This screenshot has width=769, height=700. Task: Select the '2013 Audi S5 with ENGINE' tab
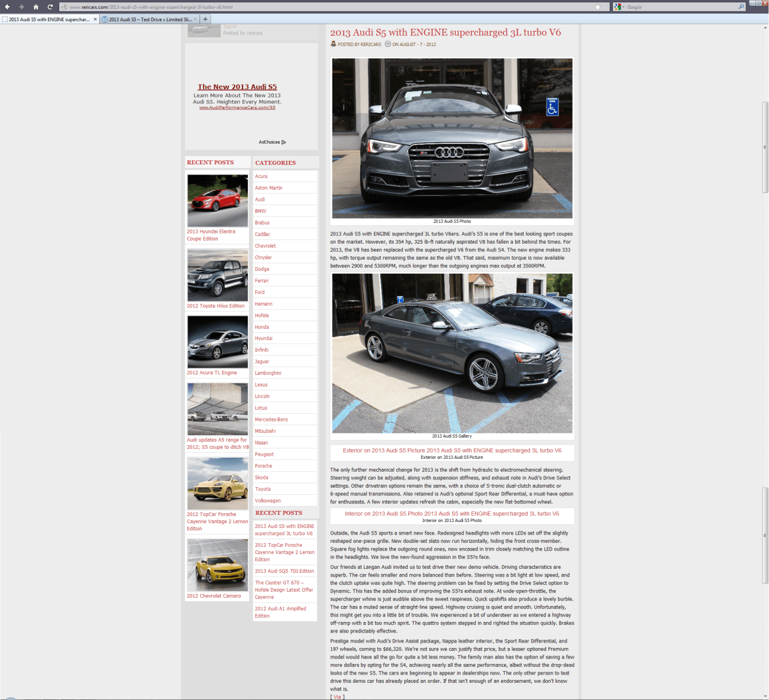pyautogui.click(x=49, y=20)
